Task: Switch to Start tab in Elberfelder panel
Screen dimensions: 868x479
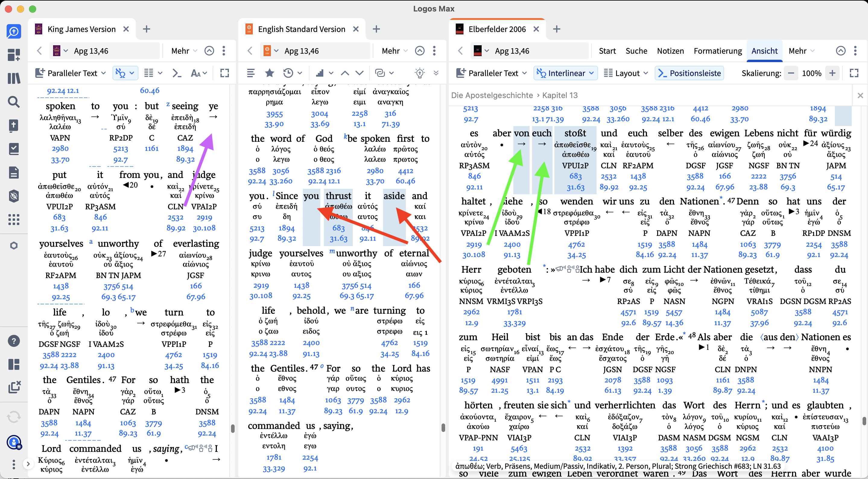Action: 607,51
